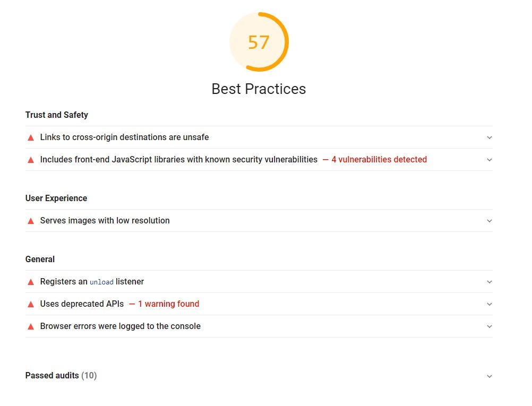Screen dimensions: 532x406
Task: Click '4 vulnerabilities detected' text
Action: (x=379, y=159)
